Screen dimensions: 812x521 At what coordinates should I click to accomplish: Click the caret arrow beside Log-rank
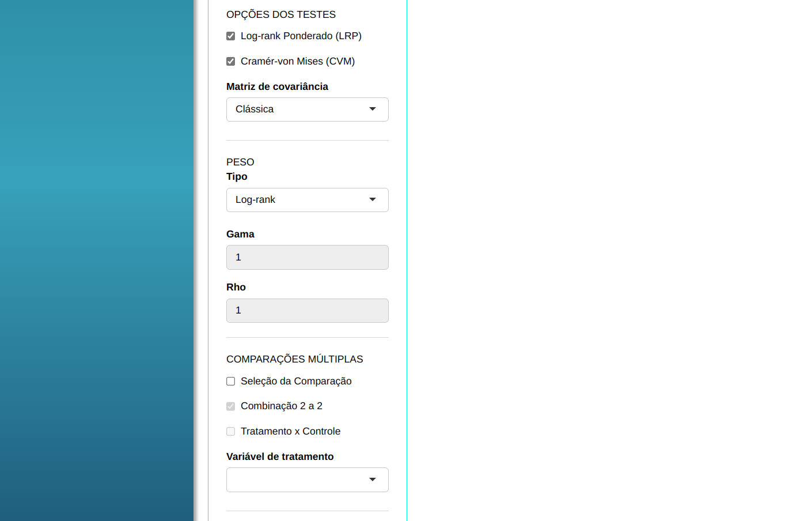[373, 199]
